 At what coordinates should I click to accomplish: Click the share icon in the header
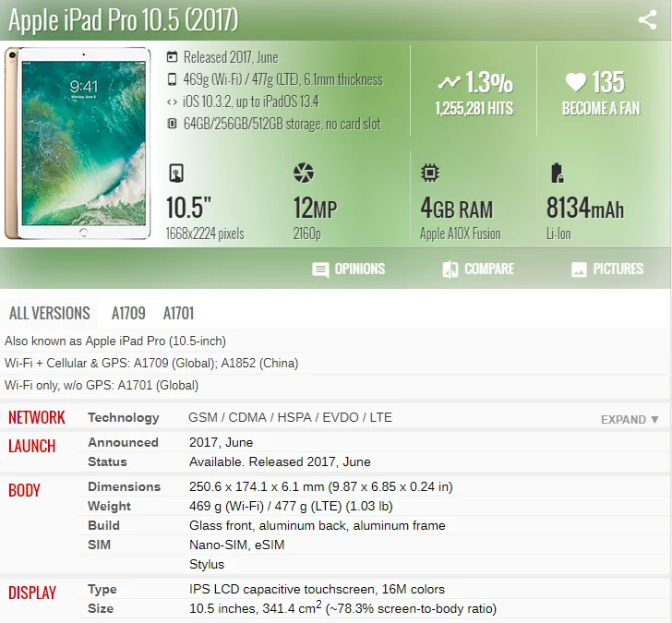point(647,19)
